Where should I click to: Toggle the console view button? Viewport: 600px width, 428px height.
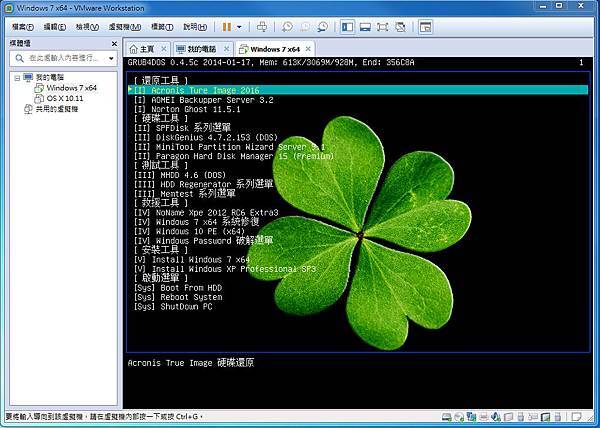point(425,27)
